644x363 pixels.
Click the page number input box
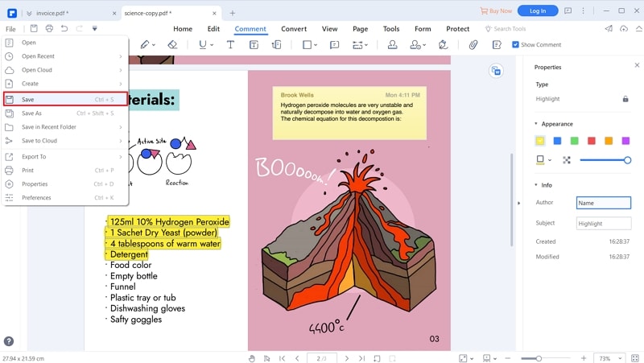(x=321, y=358)
